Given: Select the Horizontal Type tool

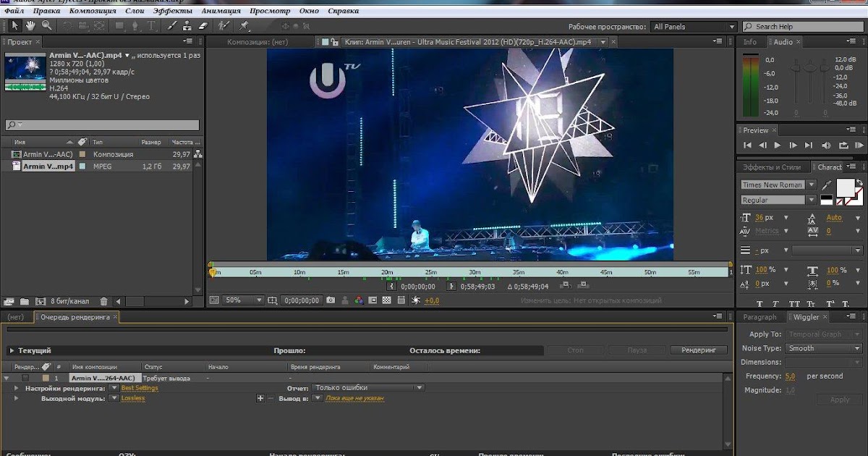Looking at the screenshot, I should click(x=151, y=25).
